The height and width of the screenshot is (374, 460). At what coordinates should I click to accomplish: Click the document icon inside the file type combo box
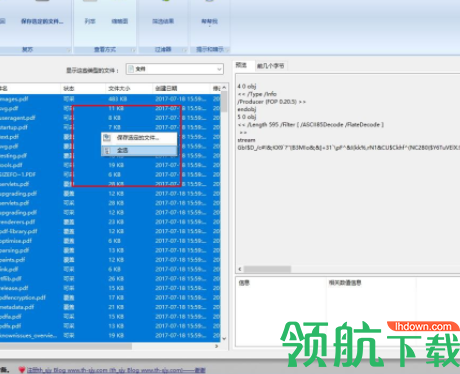[131, 69]
